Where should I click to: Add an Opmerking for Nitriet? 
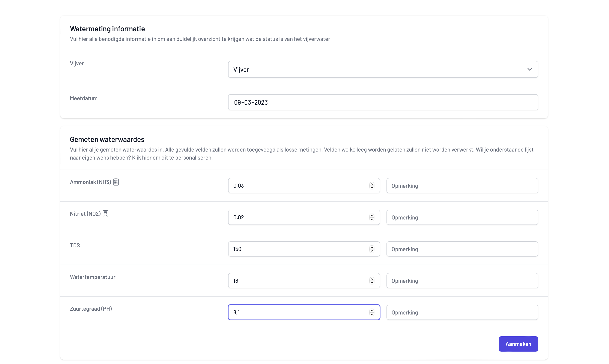tap(462, 217)
